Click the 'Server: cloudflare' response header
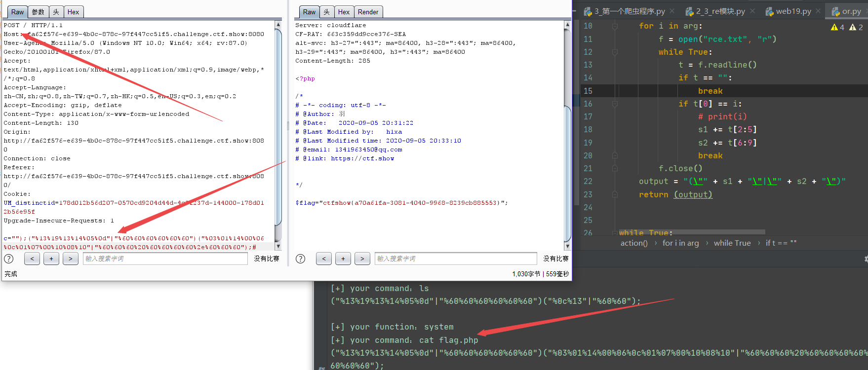The image size is (868, 370). [x=331, y=25]
